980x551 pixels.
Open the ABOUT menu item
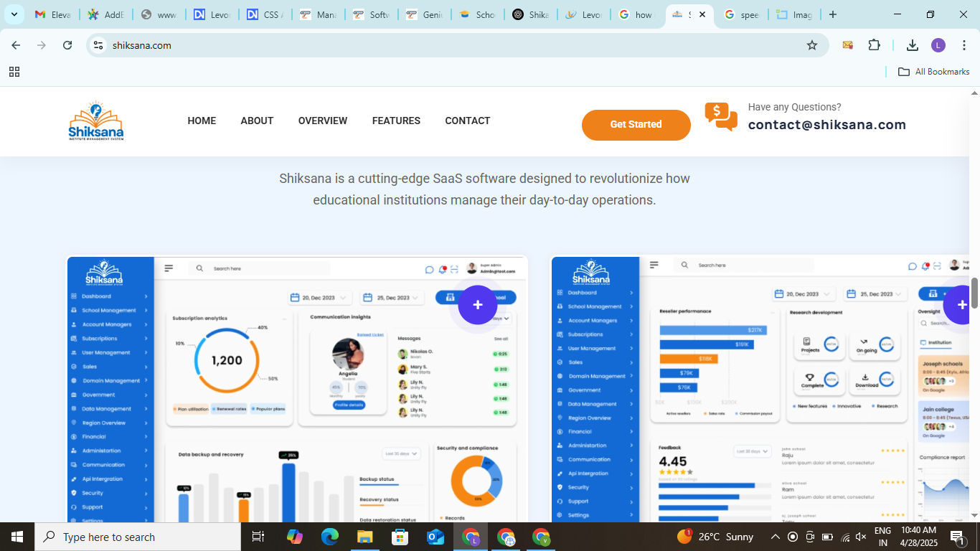click(257, 121)
